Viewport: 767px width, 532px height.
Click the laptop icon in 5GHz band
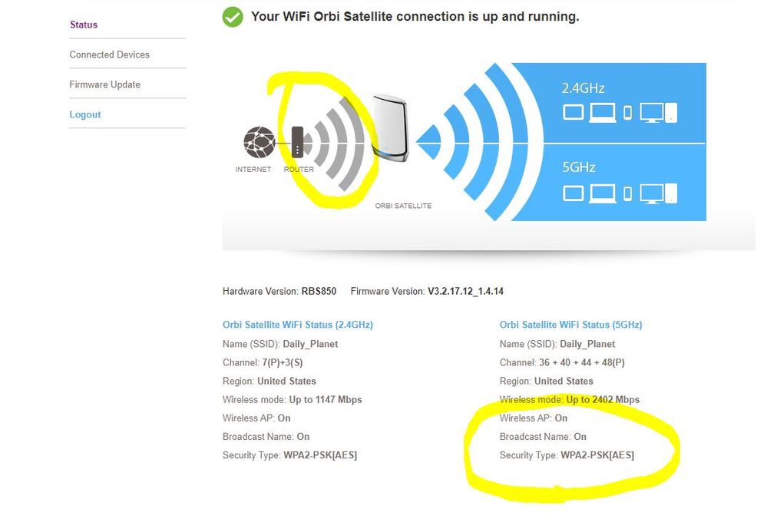pyautogui.click(x=603, y=193)
